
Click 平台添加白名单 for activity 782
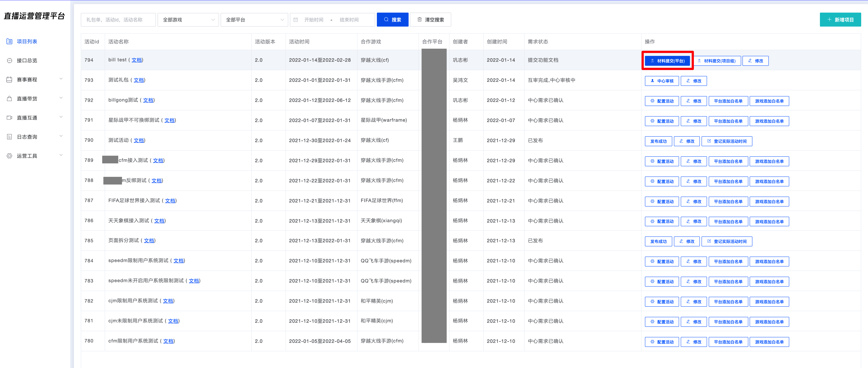point(728,302)
